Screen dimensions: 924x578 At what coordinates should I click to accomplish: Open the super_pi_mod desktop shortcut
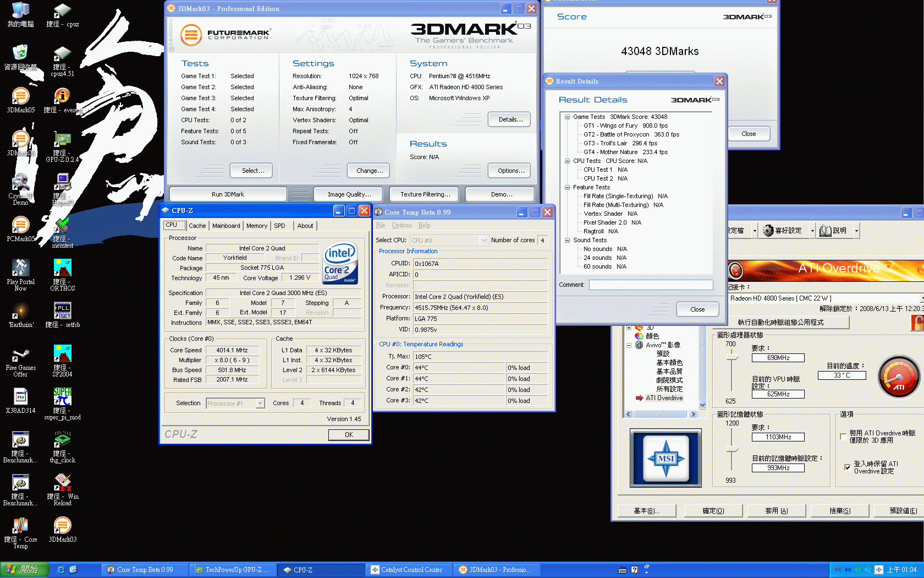[x=62, y=403]
